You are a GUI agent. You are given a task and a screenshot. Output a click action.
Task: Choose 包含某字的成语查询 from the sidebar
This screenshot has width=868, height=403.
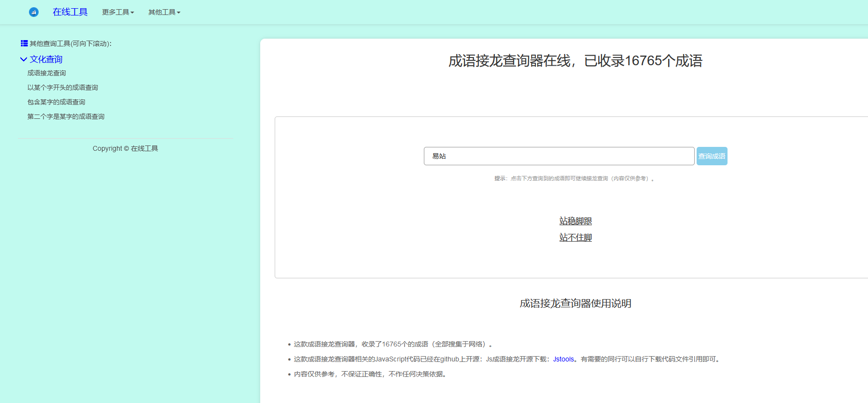pos(56,102)
